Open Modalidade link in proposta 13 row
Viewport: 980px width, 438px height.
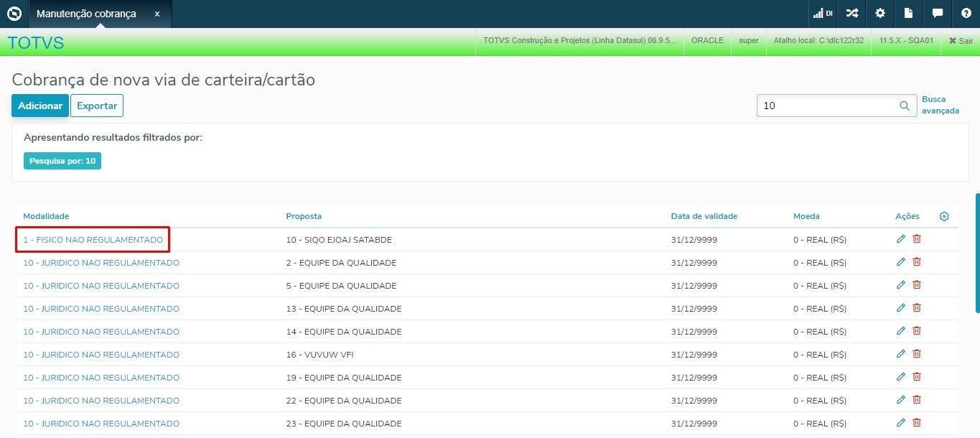(101, 309)
